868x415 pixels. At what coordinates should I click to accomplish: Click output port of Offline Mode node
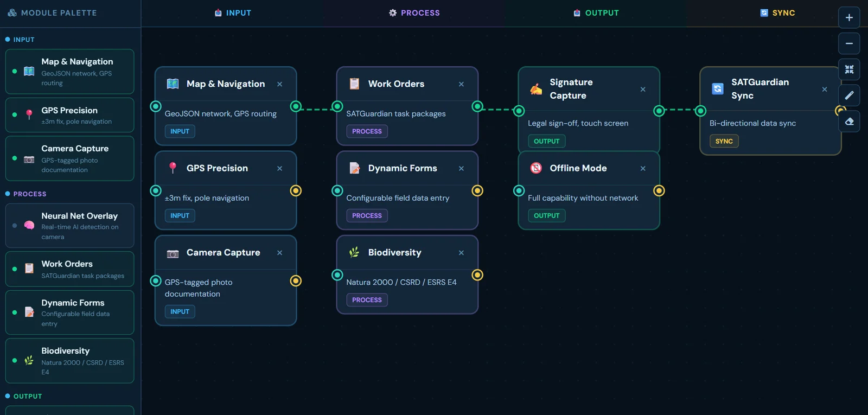pyautogui.click(x=659, y=190)
